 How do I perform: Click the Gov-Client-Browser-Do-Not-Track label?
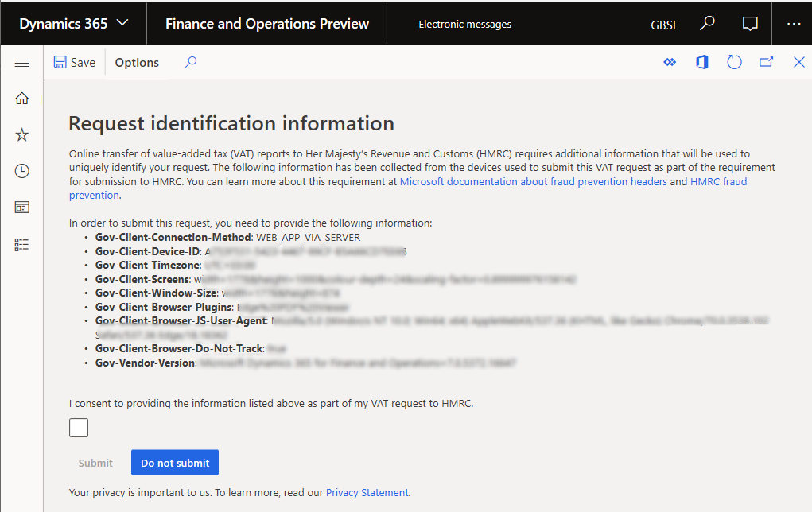click(x=179, y=349)
